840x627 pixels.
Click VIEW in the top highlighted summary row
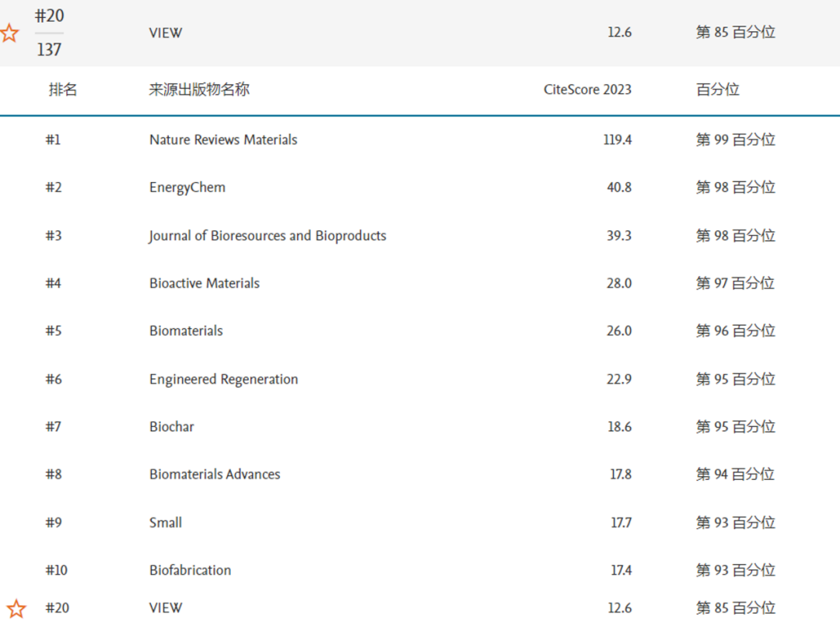pos(166,33)
